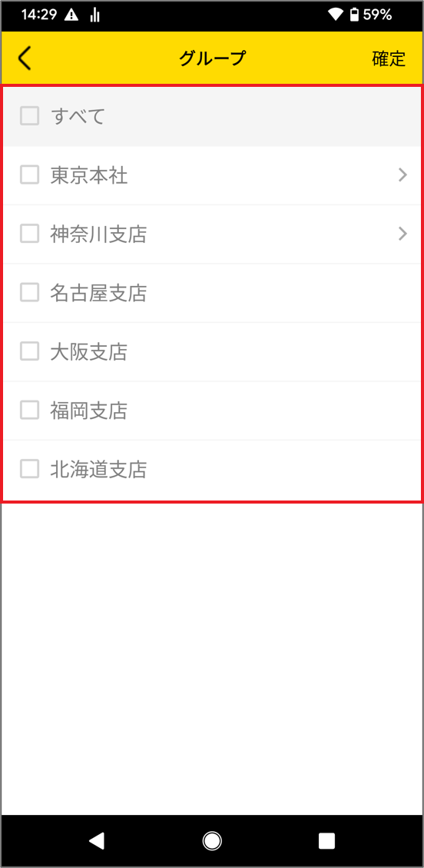Check the 東京本社 checkbox
424x868 pixels.
click(x=30, y=175)
